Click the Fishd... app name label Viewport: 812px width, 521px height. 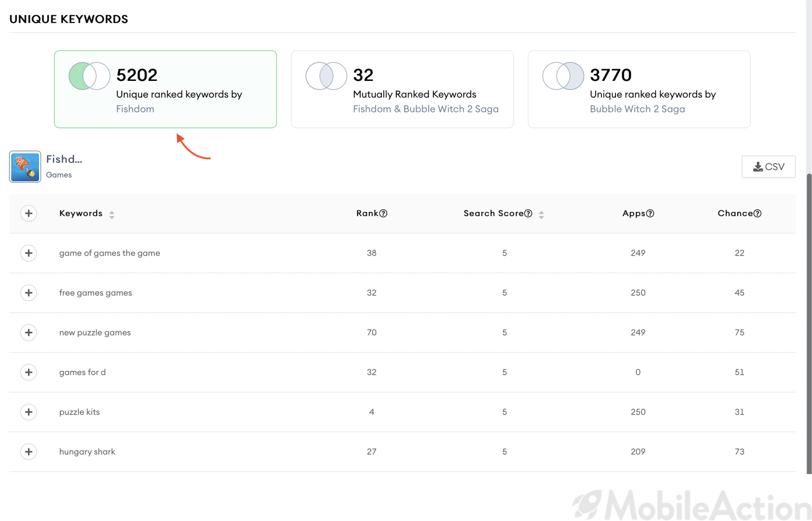coord(64,159)
